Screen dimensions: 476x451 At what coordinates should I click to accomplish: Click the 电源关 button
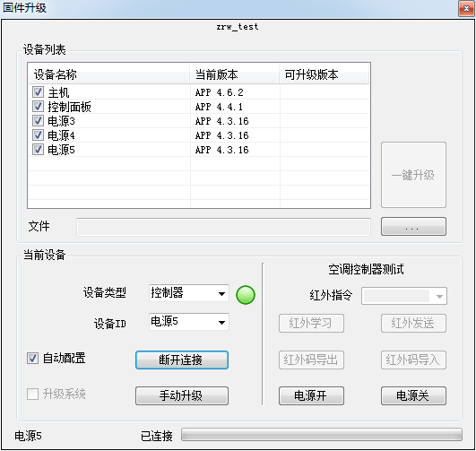pyautogui.click(x=413, y=395)
